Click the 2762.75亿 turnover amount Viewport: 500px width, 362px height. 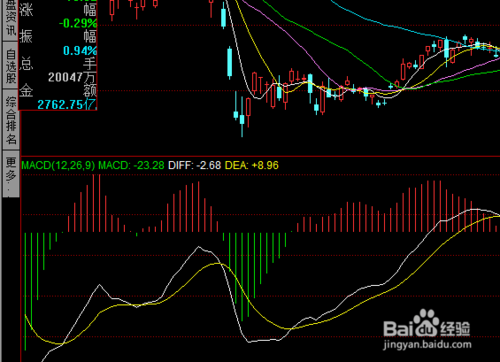click(67, 105)
